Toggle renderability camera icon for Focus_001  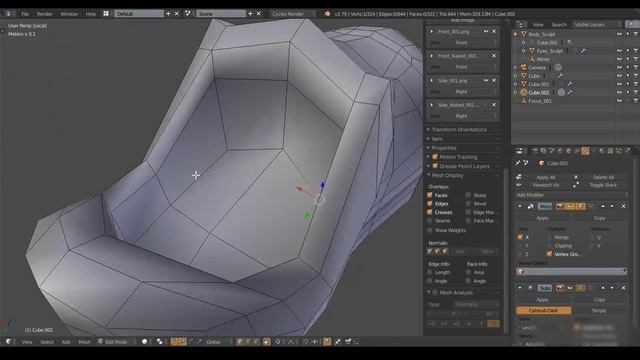(x=636, y=101)
